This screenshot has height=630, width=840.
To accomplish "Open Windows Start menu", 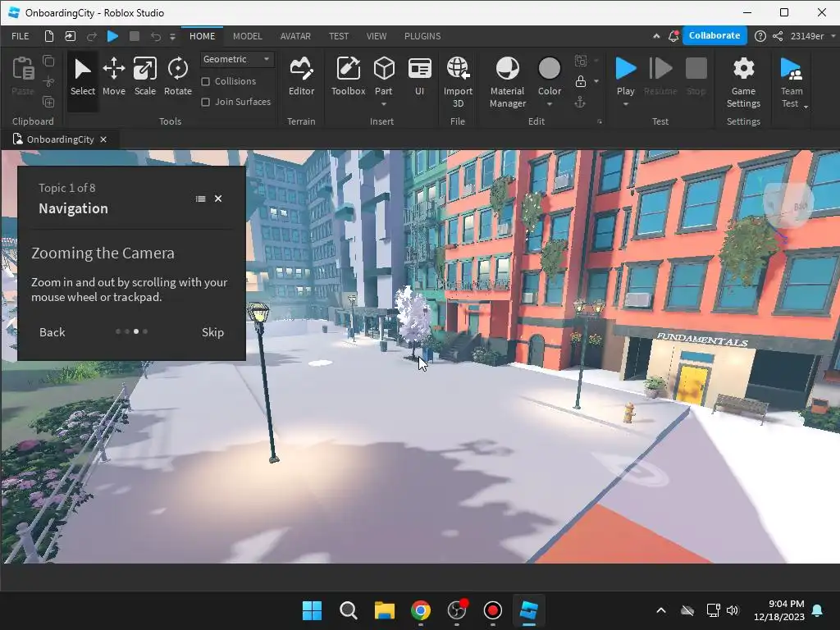I will pyautogui.click(x=312, y=610).
